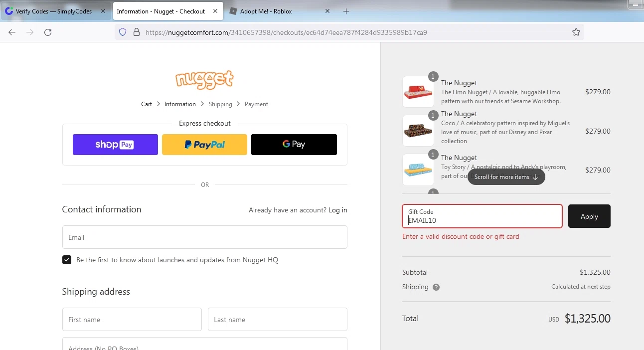Click the Shipping address heading
644x350 pixels.
96,292
